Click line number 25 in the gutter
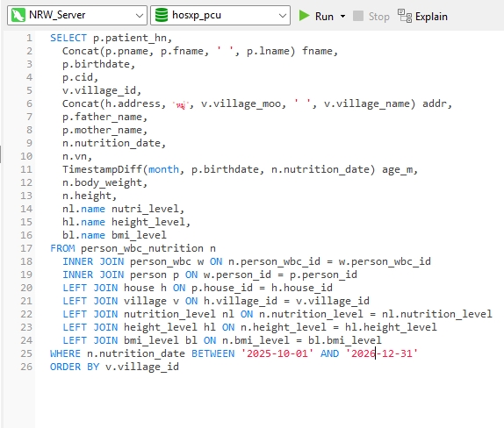 26,353
